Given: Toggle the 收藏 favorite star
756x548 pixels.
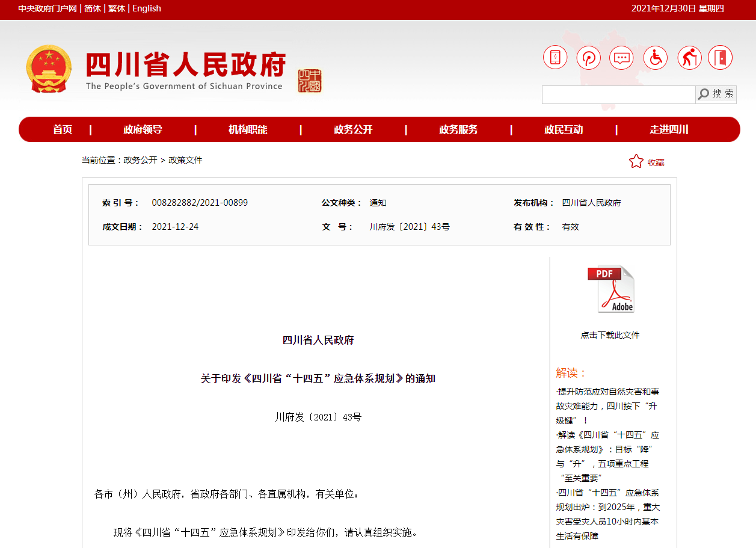Looking at the screenshot, I should tap(636, 161).
